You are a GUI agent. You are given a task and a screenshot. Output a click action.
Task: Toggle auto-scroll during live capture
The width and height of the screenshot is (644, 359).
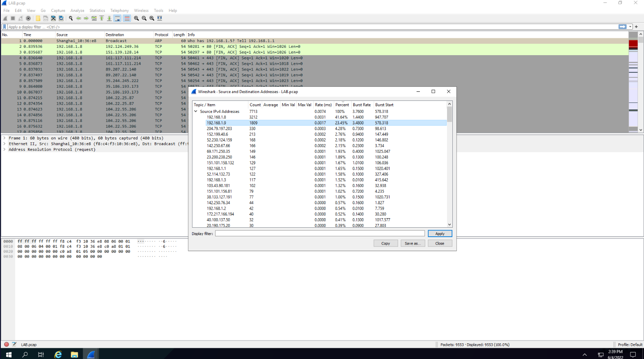(118, 19)
